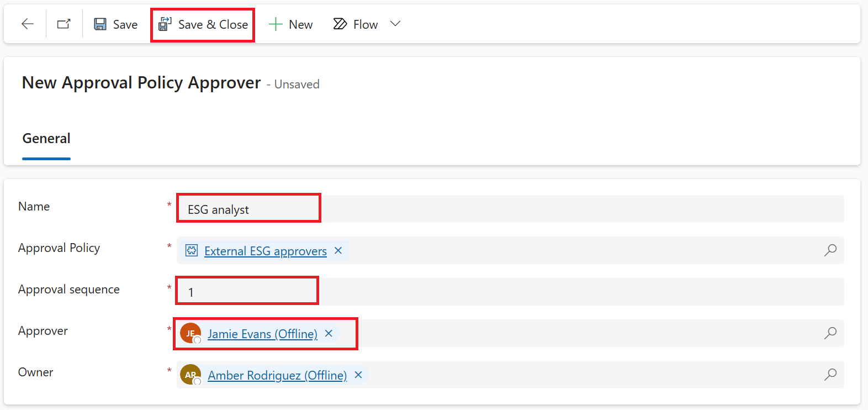Click the Approver field label
868x410 pixels.
pos(43,330)
